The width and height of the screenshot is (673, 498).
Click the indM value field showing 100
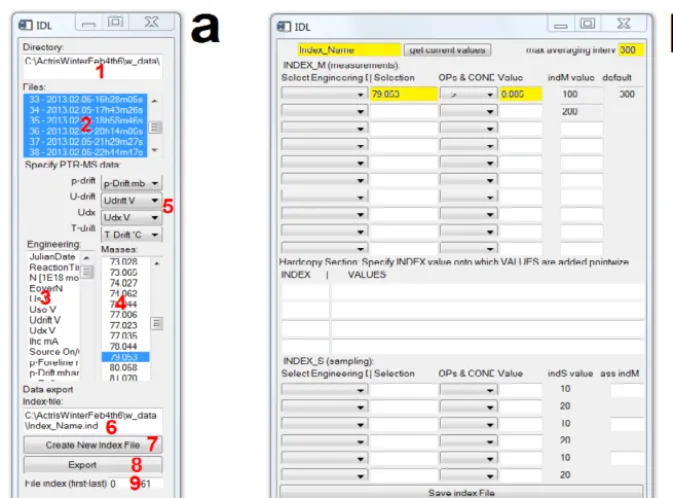point(581,94)
